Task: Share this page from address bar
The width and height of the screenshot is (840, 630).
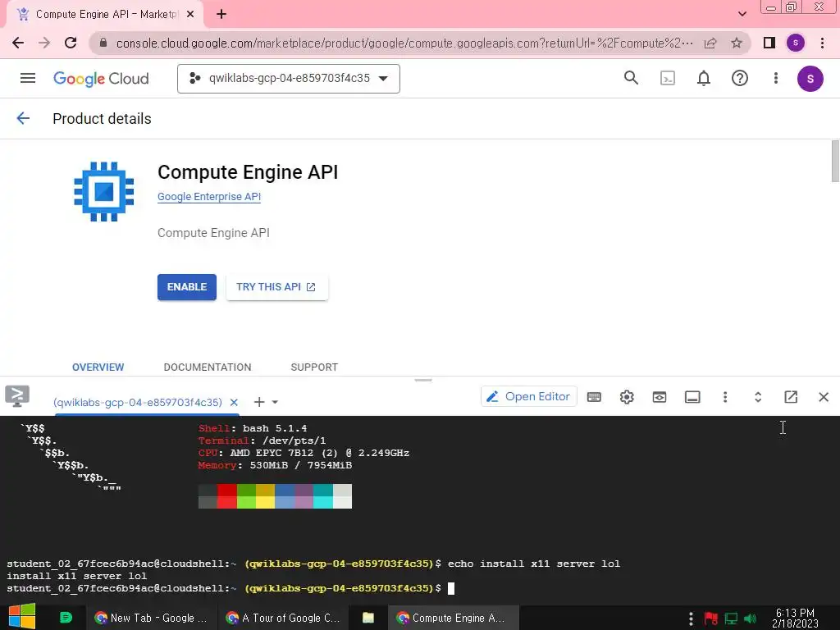Action: [x=710, y=43]
